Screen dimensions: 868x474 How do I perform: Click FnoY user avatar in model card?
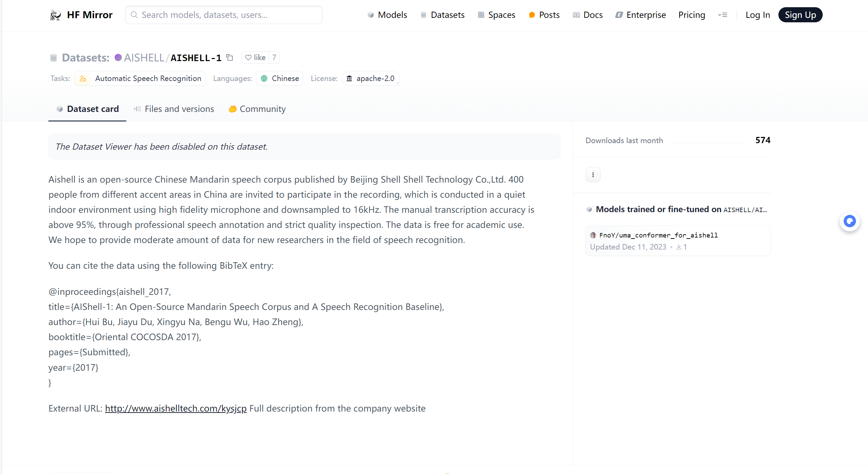tap(593, 235)
